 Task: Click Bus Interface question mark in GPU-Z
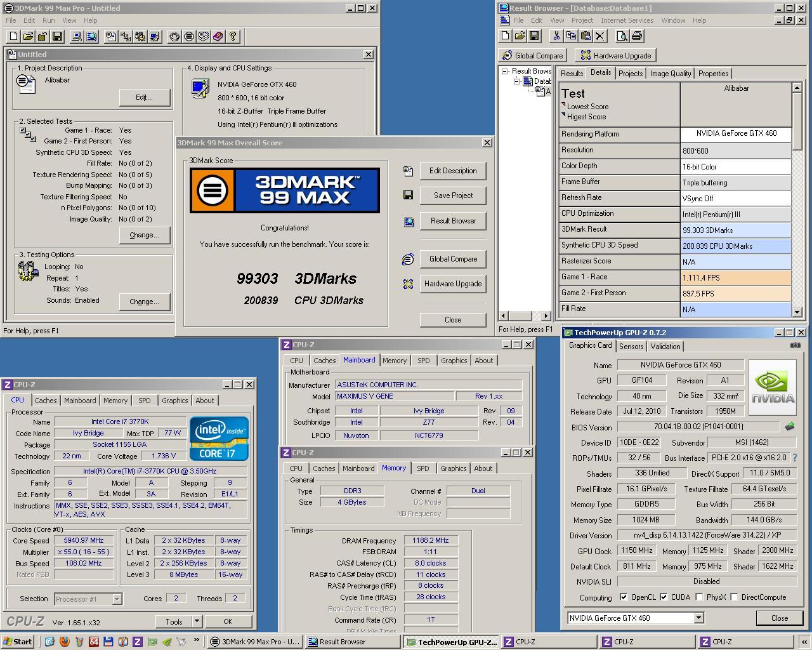(795, 457)
